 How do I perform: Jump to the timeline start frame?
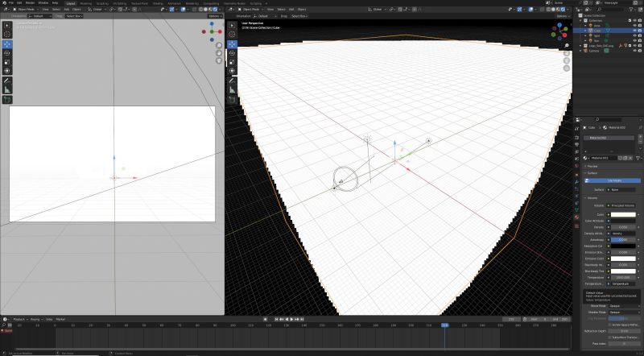(x=276, y=319)
